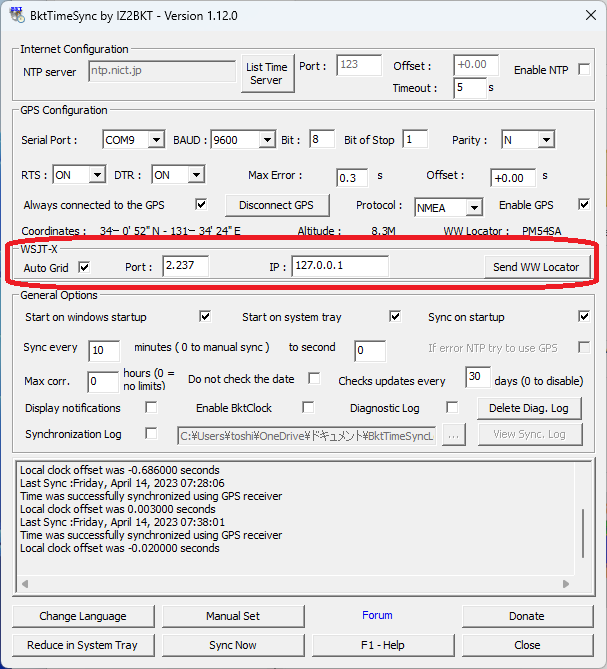Open the Protocol NMEA dropdown
The height and width of the screenshot is (669, 607).
[x=474, y=208]
